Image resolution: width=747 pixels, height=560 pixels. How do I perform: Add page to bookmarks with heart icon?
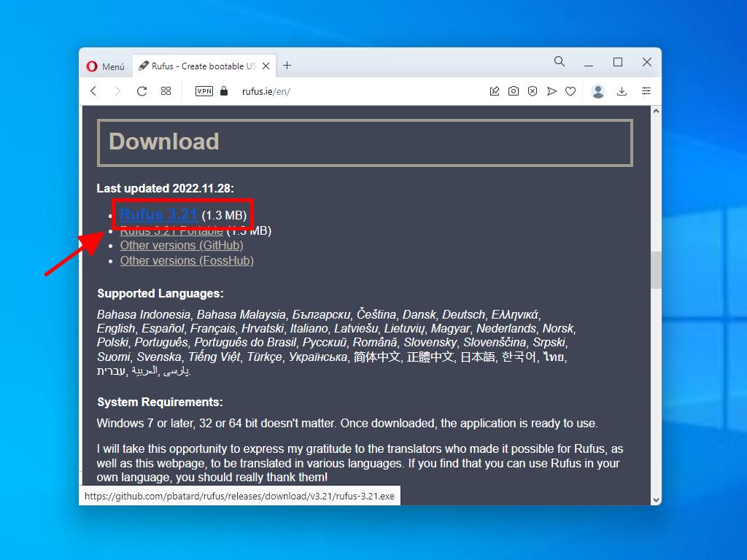click(x=570, y=91)
